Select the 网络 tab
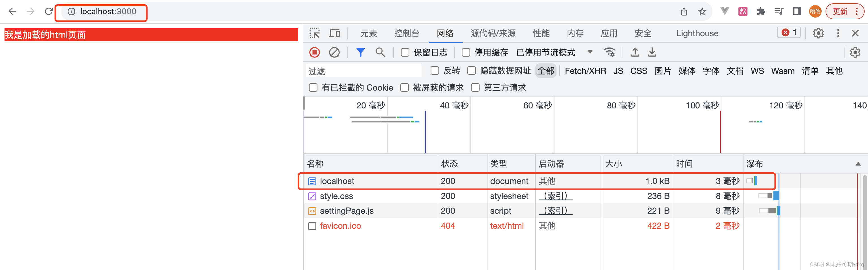 point(445,33)
